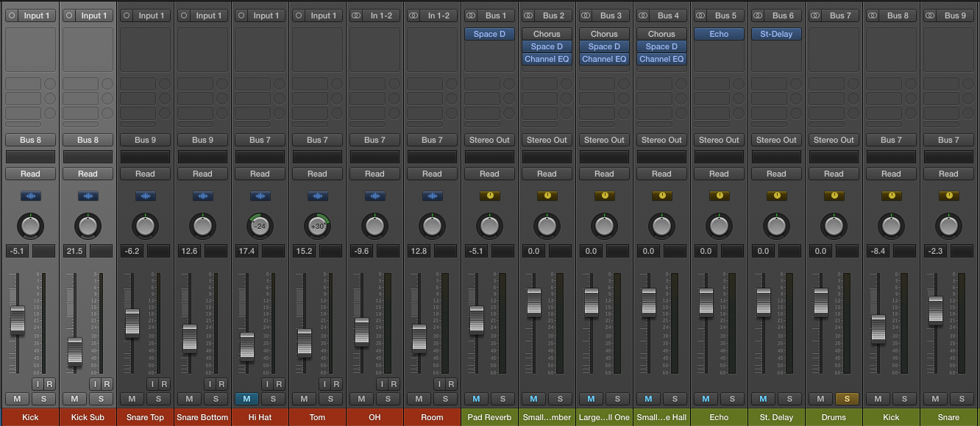Enable the record R button on Snare Top
This screenshot has width=980, height=426.
[x=164, y=384]
